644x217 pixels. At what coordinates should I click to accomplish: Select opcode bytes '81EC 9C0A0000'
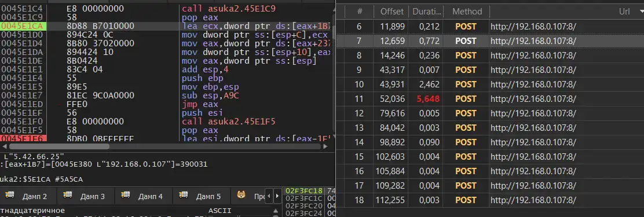[x=100, y=96]
